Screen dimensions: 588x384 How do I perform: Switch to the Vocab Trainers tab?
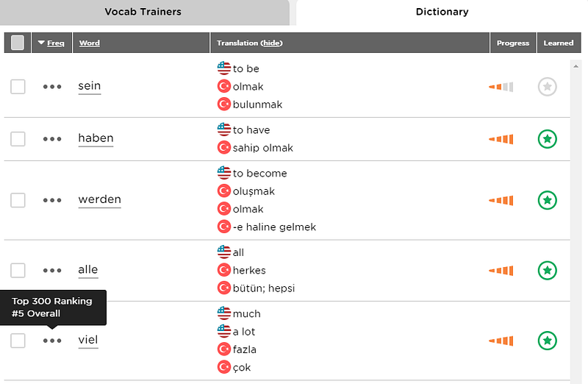[143, 12]
